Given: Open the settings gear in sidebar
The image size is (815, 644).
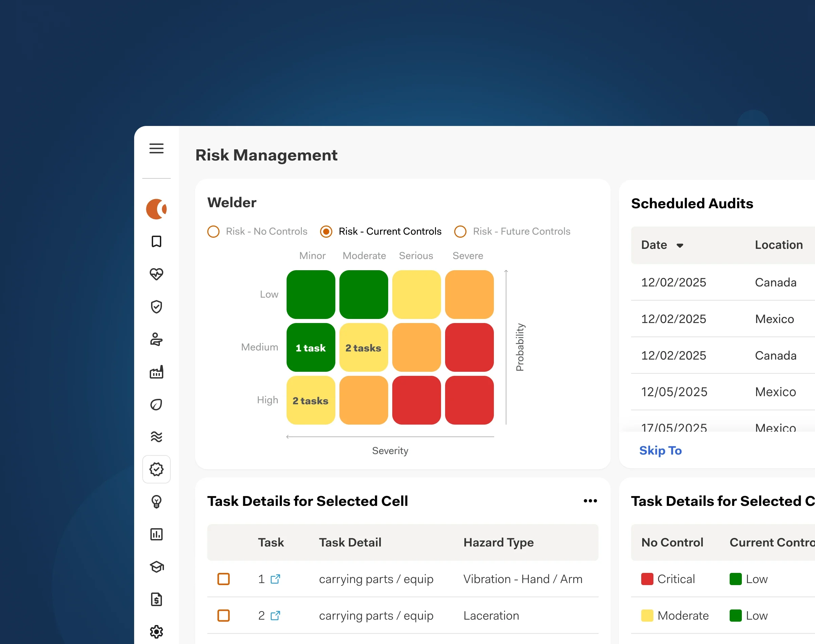Looking at the screenshot, I should (156, 631).
